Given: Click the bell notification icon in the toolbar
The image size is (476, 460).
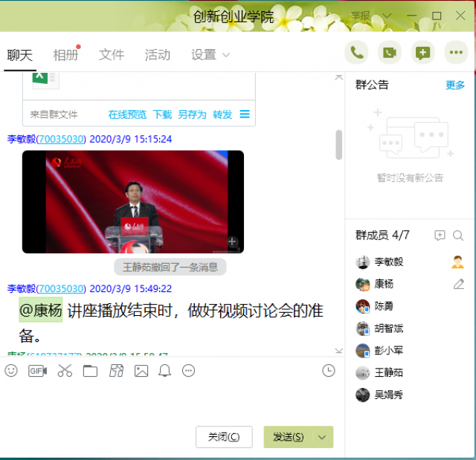Looking at the screenshot, I should click(164, 371).
